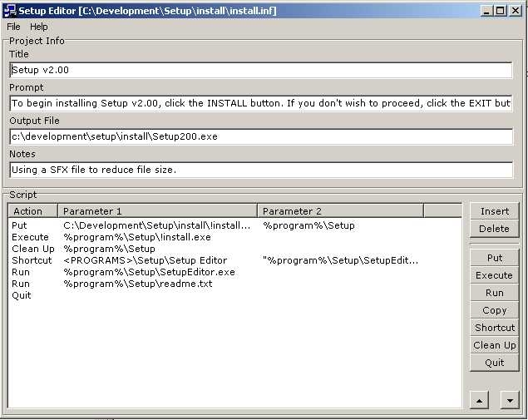Select the Shortcut script row
This screenshot has width=528, height=420.
point(234,260)
